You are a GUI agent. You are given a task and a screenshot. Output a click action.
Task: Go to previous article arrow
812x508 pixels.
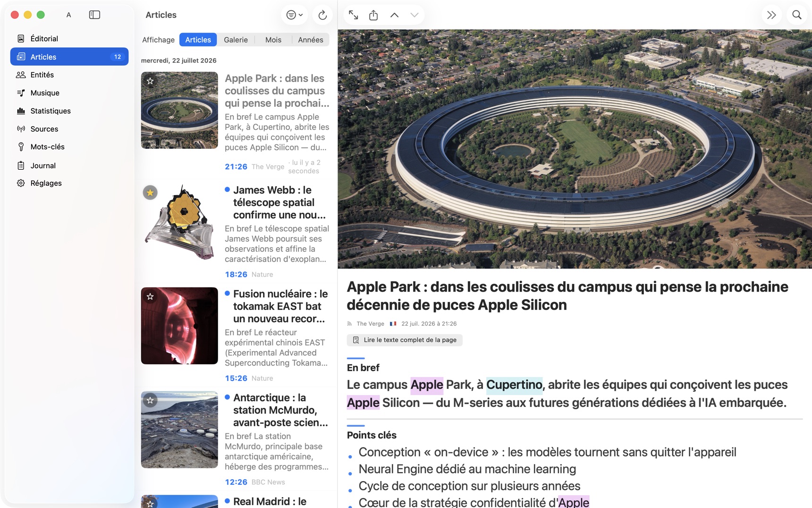pyautogui.click(x=394, y=15)
